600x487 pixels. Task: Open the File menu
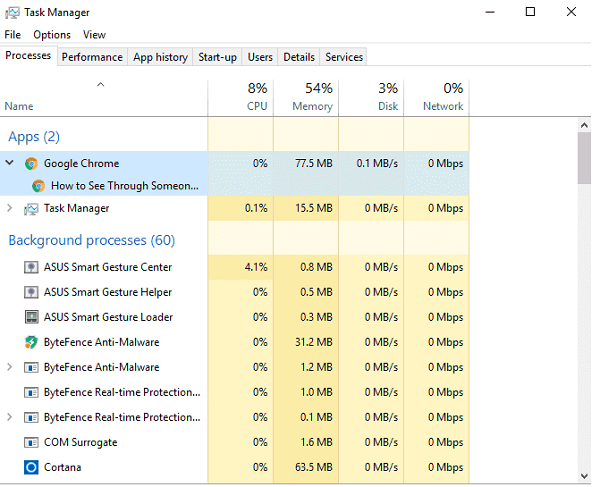13,35
